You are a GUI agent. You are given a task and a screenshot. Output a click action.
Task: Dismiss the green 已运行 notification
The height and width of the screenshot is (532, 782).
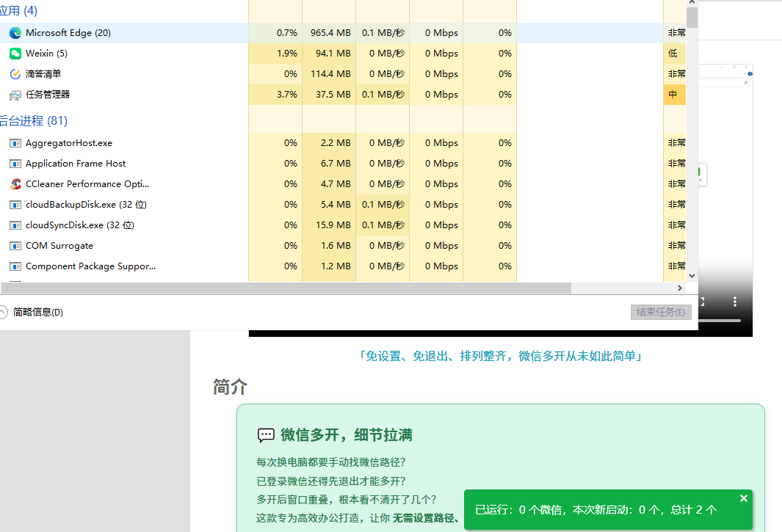point(744,498)
